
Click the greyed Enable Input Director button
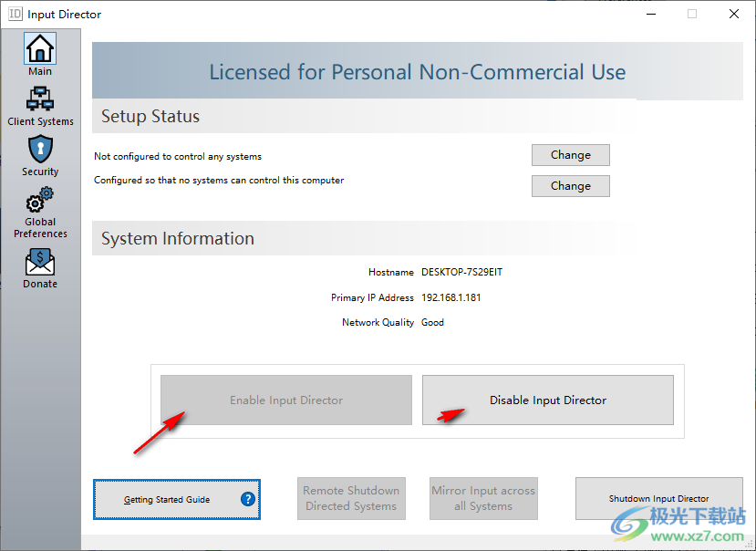[x=286, y=400]
